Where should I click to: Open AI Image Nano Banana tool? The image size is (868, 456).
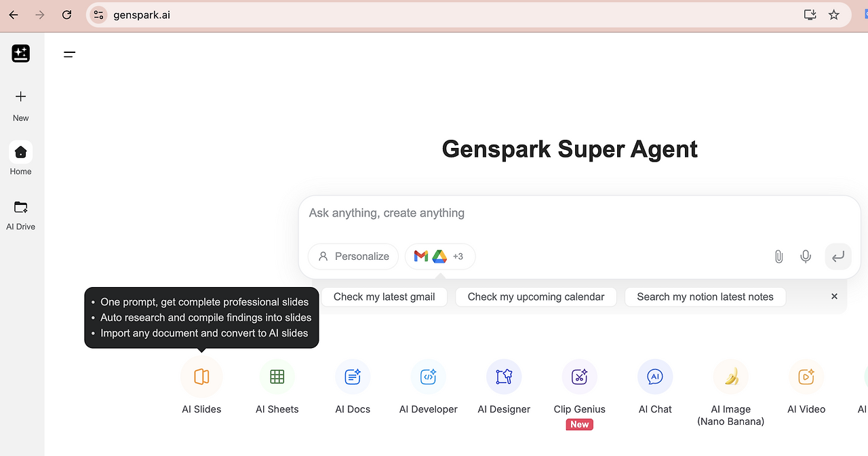pos(731,377)
